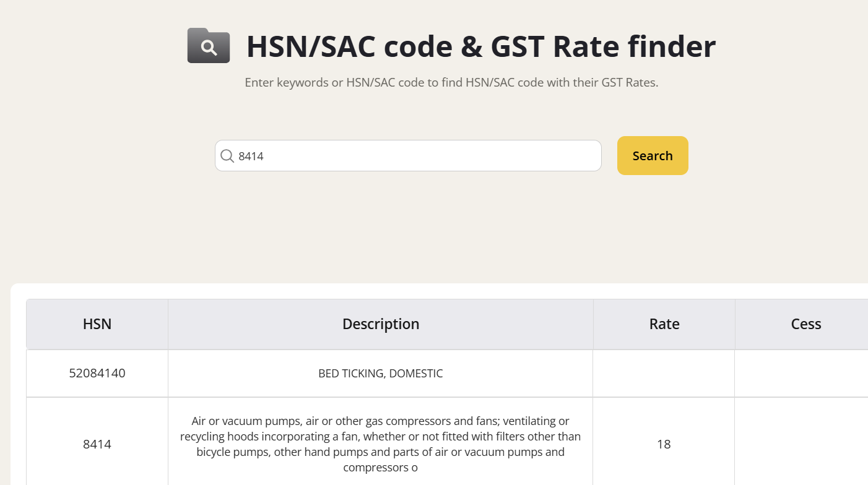868x485 pixels.
Task: Click the subtitle text about entering keywords
Action: [451, 82]
